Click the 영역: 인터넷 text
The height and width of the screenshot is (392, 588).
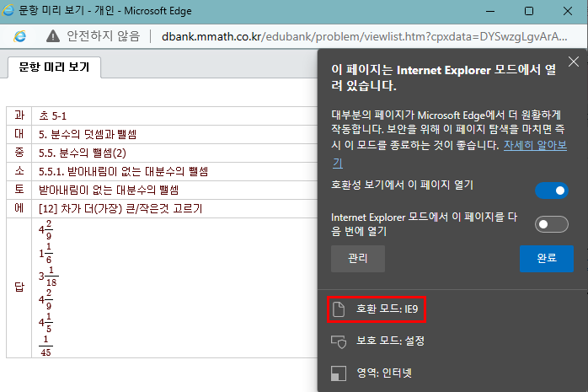click(384, 373)
